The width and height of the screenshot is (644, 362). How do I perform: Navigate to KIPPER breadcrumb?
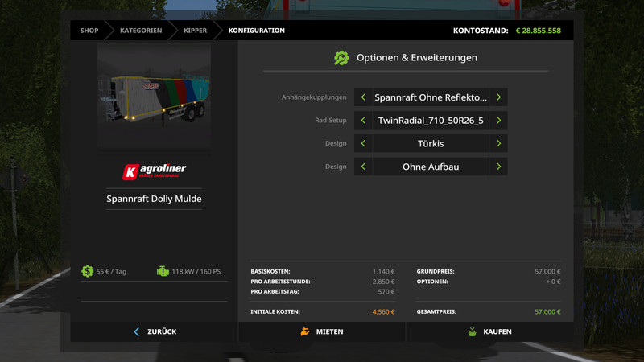(x=195, y=31)
